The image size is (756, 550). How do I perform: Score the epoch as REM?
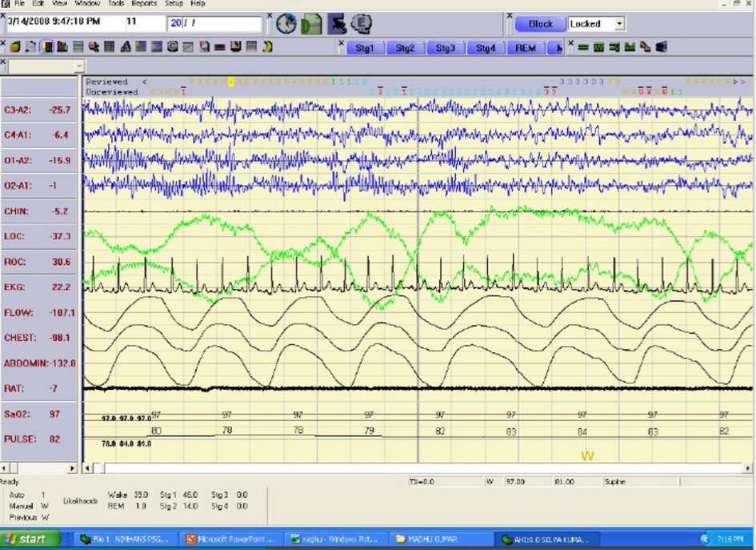pyautogui.click(x=526, y=48)
